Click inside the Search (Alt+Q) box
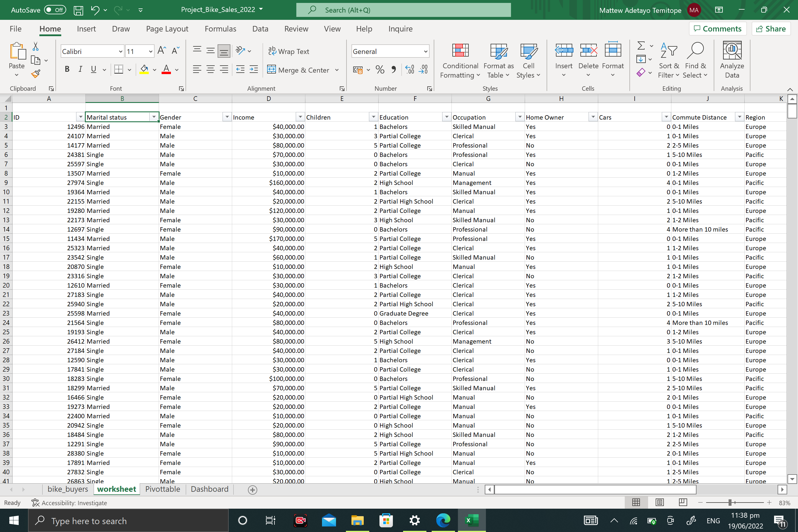798x532 pixels. point(403,10)
